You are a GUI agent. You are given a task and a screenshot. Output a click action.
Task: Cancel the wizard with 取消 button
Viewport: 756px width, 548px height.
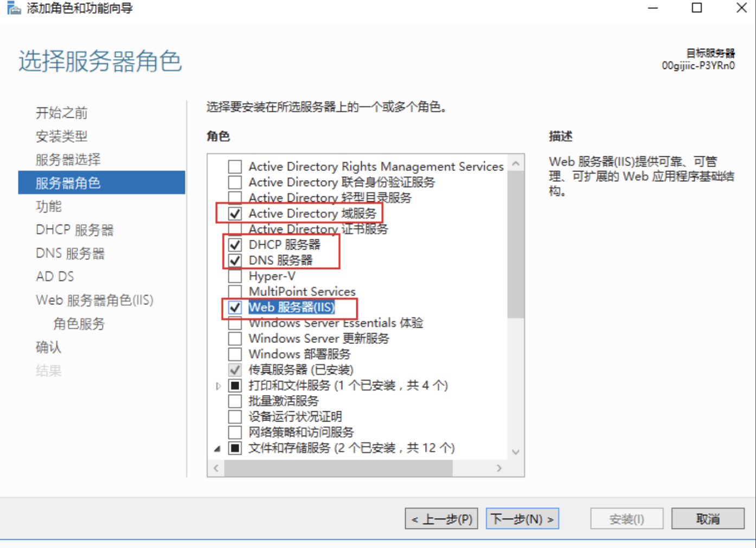pos(708,519)
